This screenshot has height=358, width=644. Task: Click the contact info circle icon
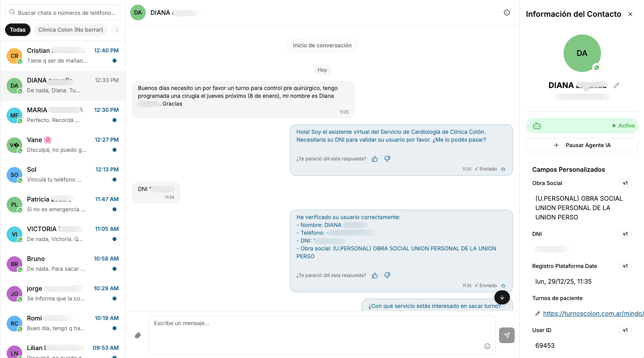[507, 13]
